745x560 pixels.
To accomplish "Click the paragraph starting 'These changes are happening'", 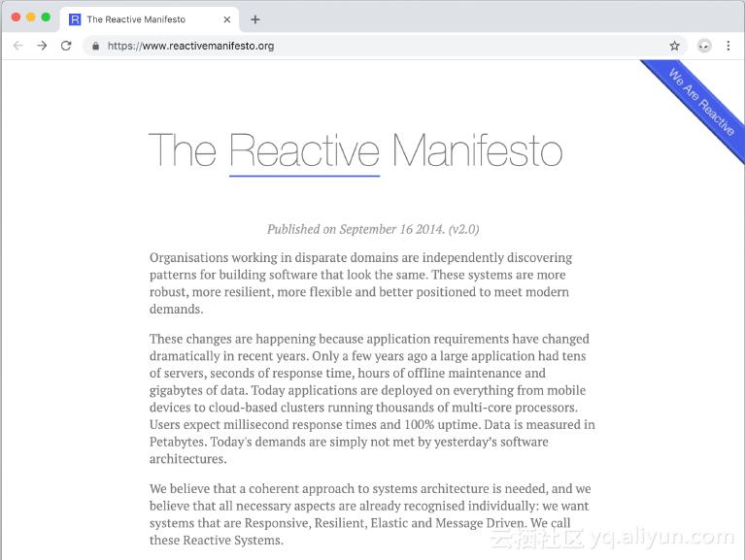I will [x=372, y=399].
